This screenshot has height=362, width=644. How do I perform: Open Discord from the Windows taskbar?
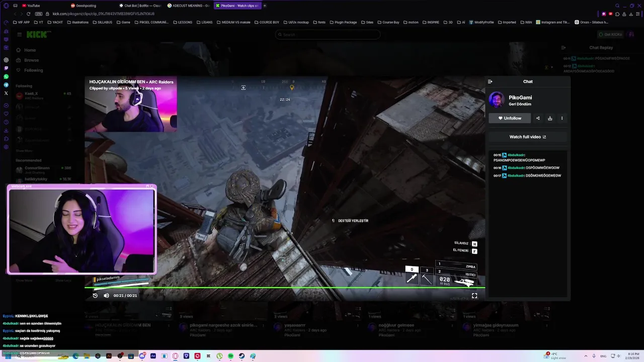point(142,356)
